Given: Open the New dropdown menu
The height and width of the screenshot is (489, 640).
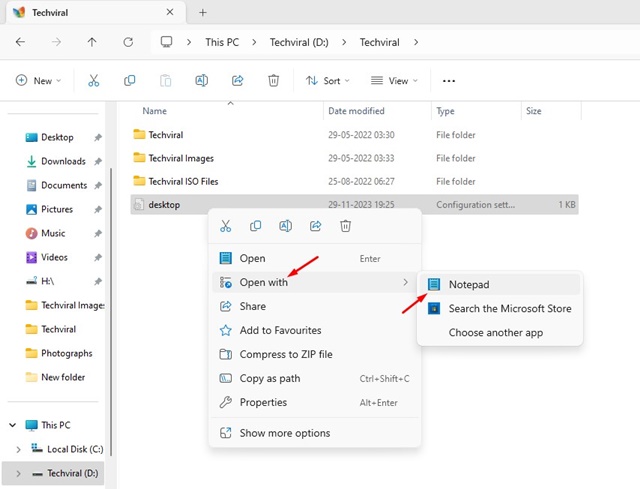Looking at the screenshot, I should [38, 81].
